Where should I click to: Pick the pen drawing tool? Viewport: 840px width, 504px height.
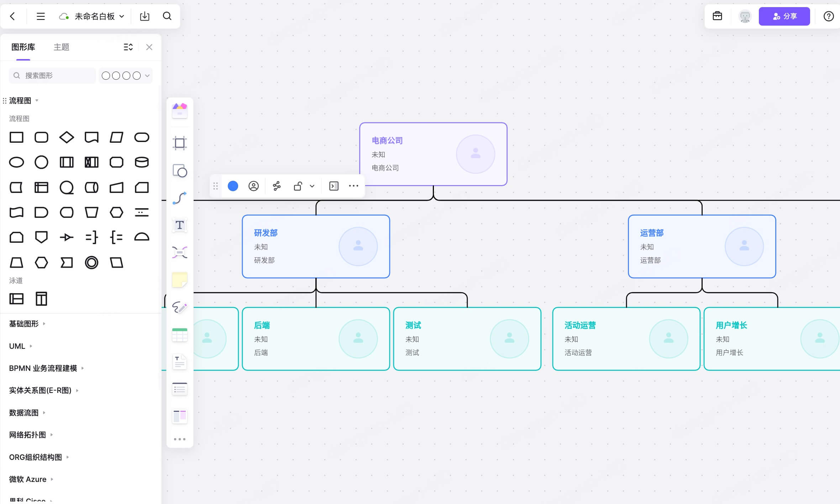click(179, 307)
